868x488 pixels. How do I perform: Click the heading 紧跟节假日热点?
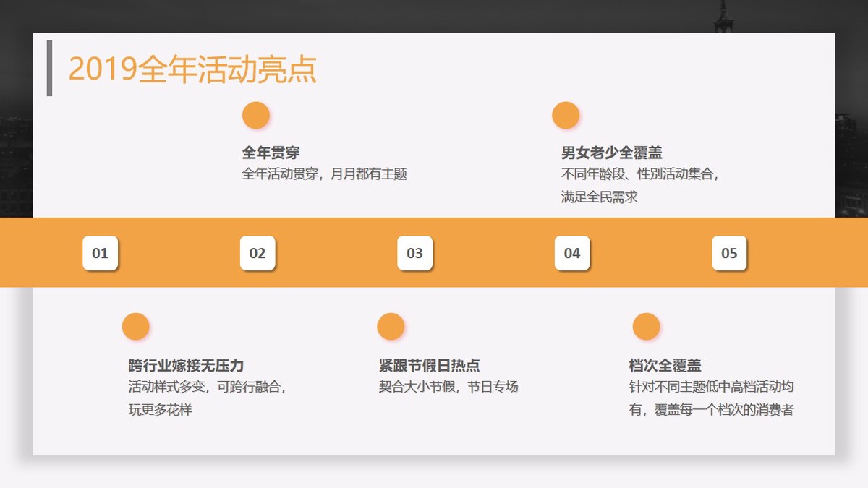[430, 364]
